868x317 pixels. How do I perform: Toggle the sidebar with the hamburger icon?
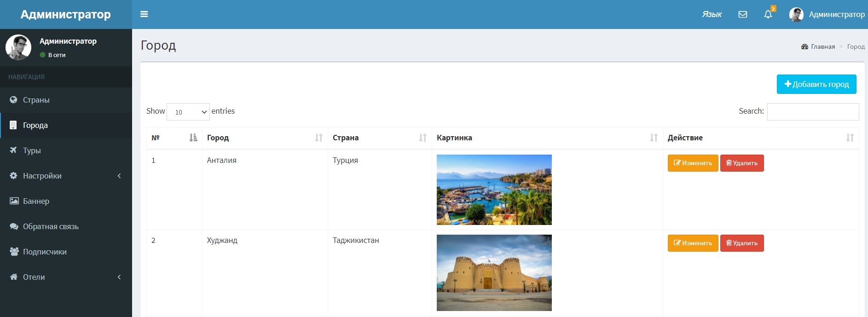pyautogui.click(x=144, y=14)
